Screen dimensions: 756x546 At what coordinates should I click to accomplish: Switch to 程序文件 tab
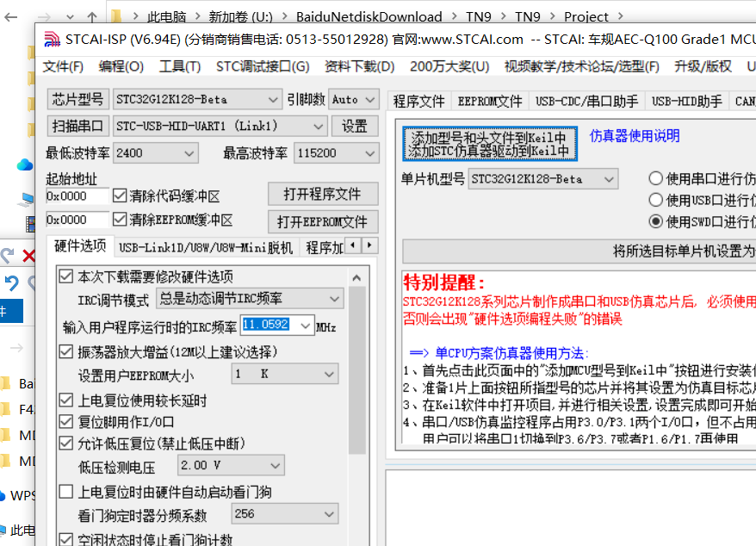pyautogui.click(x=419, y=101)
